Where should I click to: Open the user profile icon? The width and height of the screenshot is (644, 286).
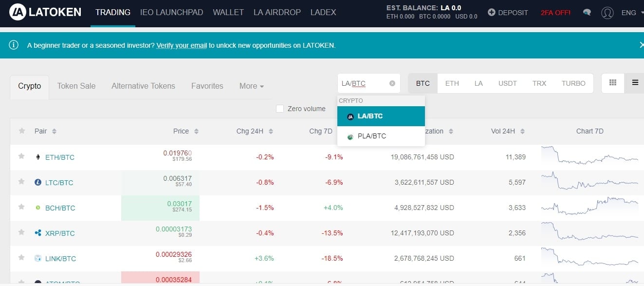tap(607, 13)
